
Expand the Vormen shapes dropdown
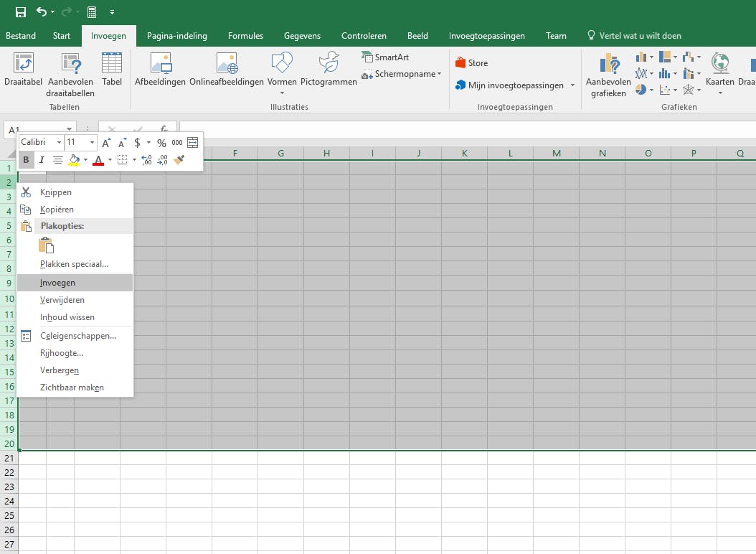[282, 93]
